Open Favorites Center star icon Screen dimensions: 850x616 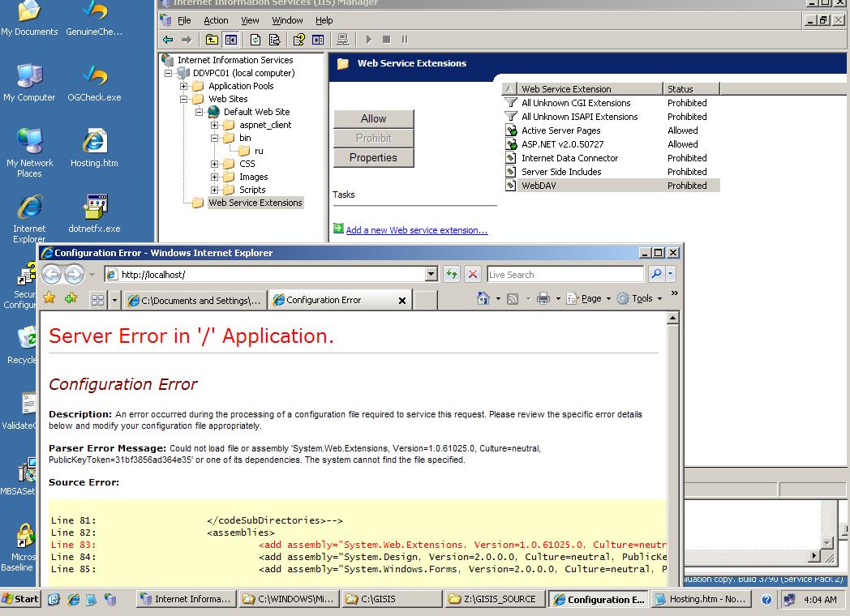coord(49,298)
